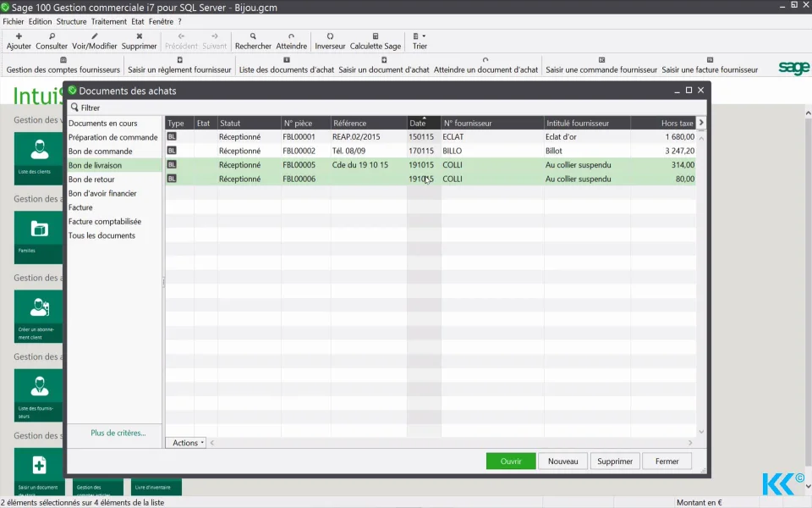The image size is (812, 508).
Task: Open Saisir un document d'achat
Action: [x=384, y=65]
